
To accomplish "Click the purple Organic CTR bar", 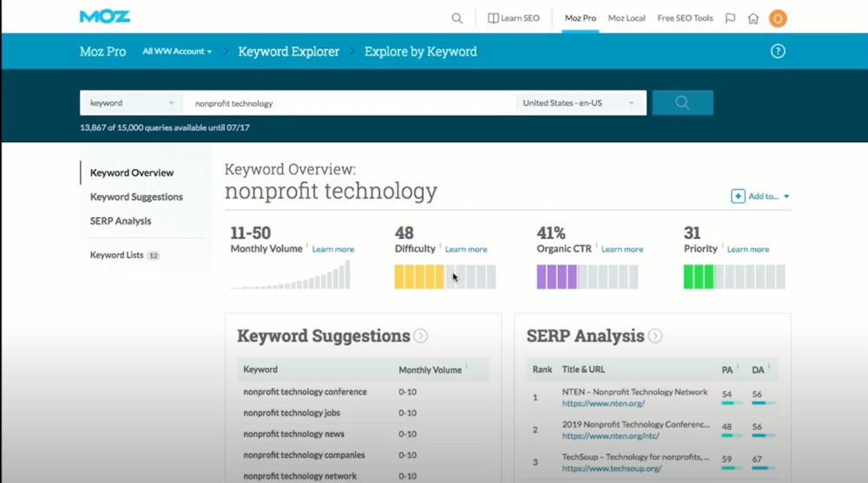I will [x=588, y=277].
